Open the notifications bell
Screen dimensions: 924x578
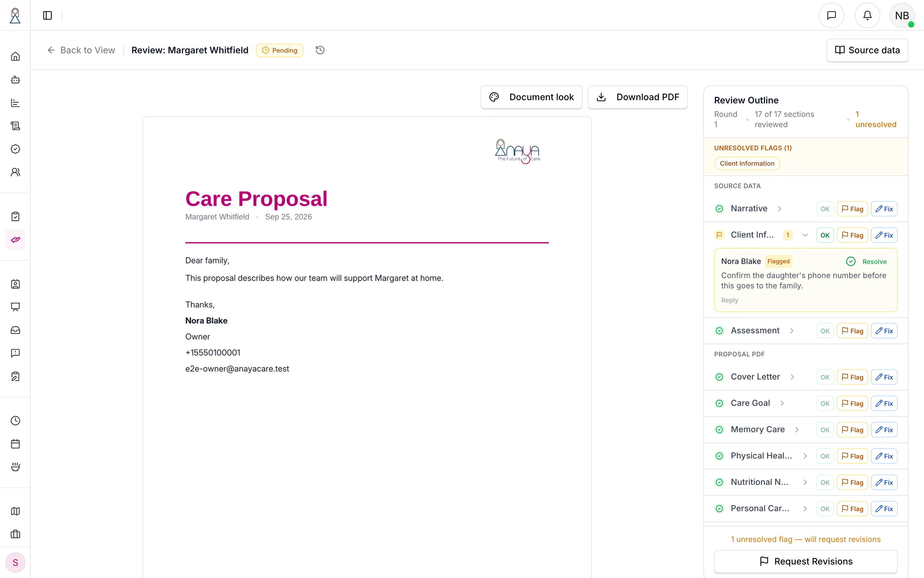point(867,15)
